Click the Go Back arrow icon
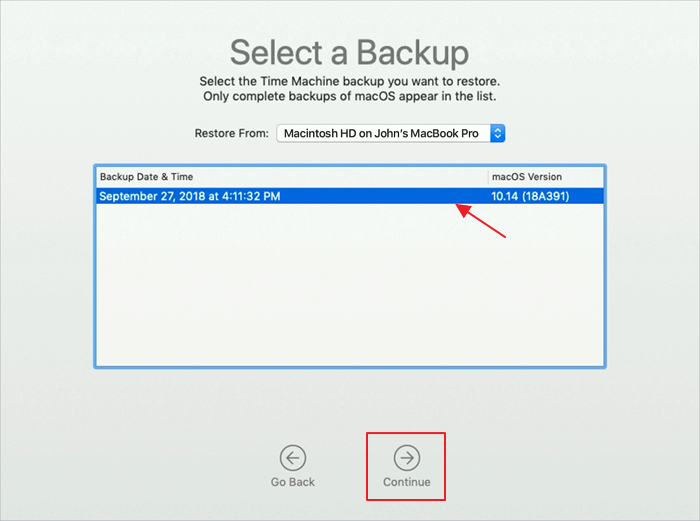700x521 pixels. point(292,458)
